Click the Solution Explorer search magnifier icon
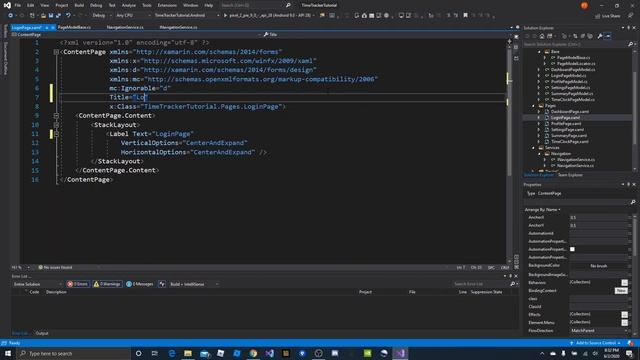The height and width of the screenshot is (360, 640). (x=630, y=44)
